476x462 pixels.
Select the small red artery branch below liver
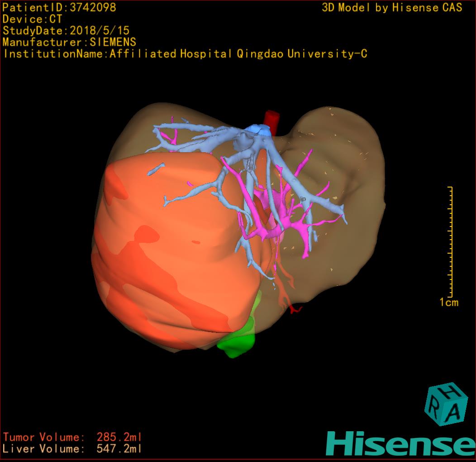(x=295, y=309)
